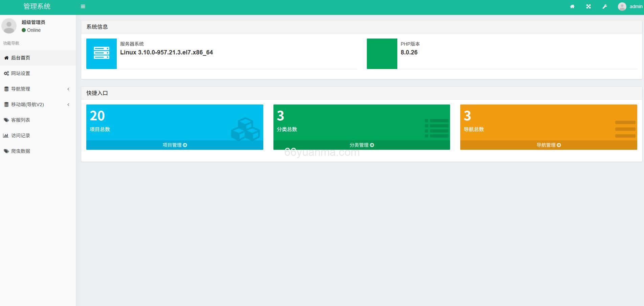Image resolution: width=644 pixels, height=306 pixels.
Task: Click the list icon on the category card
Action: coord(436,128)
